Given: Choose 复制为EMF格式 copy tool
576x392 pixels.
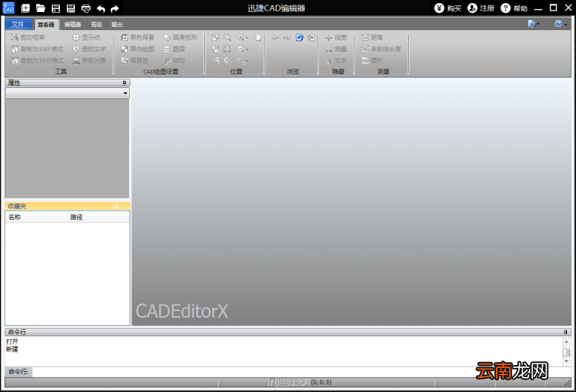Looking at the screenshot, I should pos(37,49).
